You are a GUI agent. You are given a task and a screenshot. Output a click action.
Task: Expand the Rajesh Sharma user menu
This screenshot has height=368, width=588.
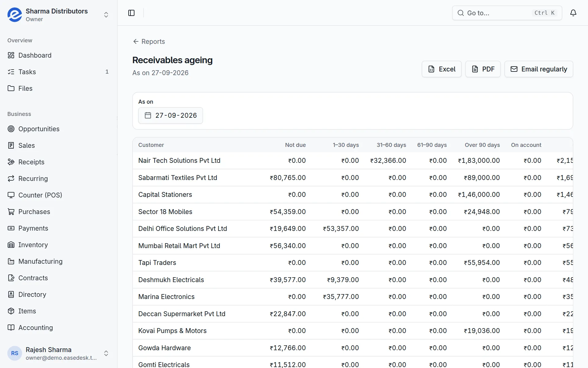click(58, 353)
